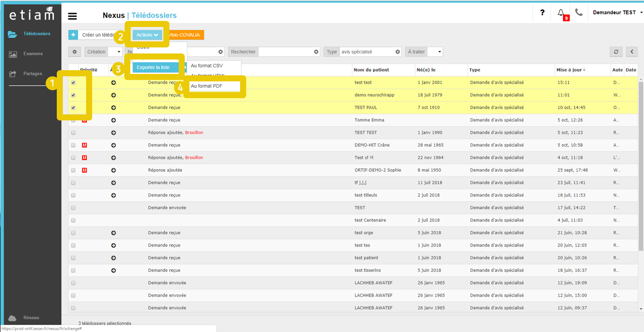Click the phone icon in header

[578, 13]
